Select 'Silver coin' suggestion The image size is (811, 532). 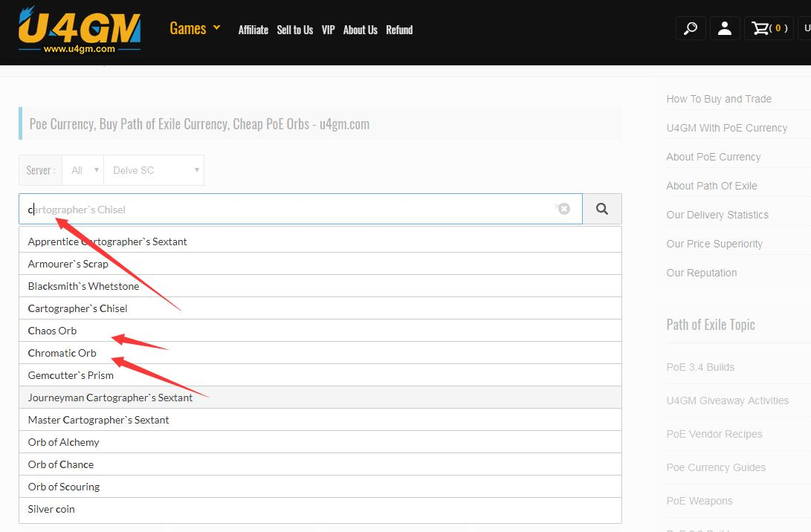[x=320, y=509]
